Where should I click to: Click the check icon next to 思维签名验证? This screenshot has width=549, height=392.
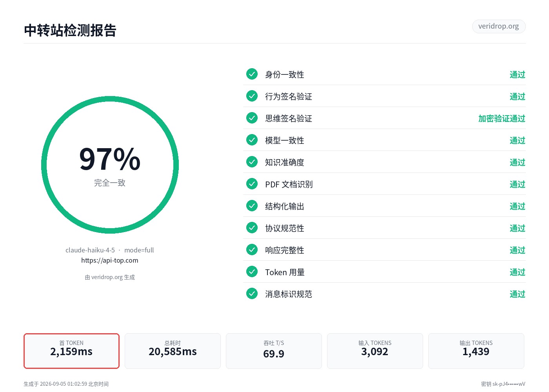pyautogui.click(x=252, y=118)
